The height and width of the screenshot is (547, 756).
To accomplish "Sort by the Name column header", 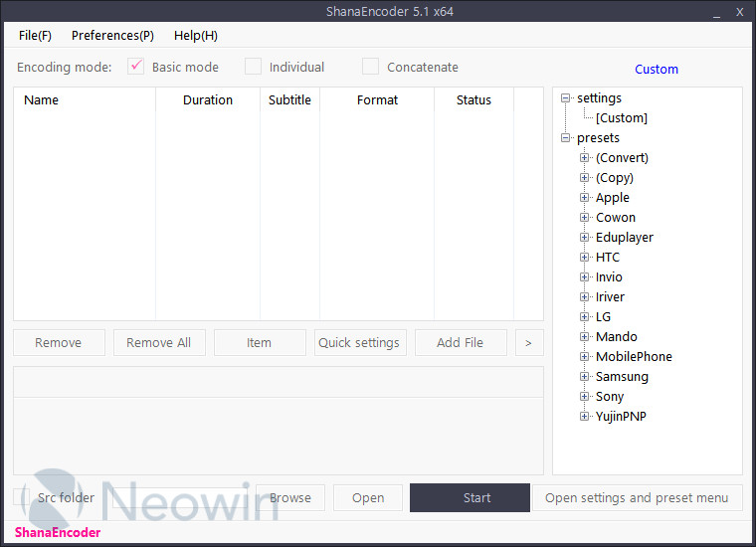I will pos(85,99).
